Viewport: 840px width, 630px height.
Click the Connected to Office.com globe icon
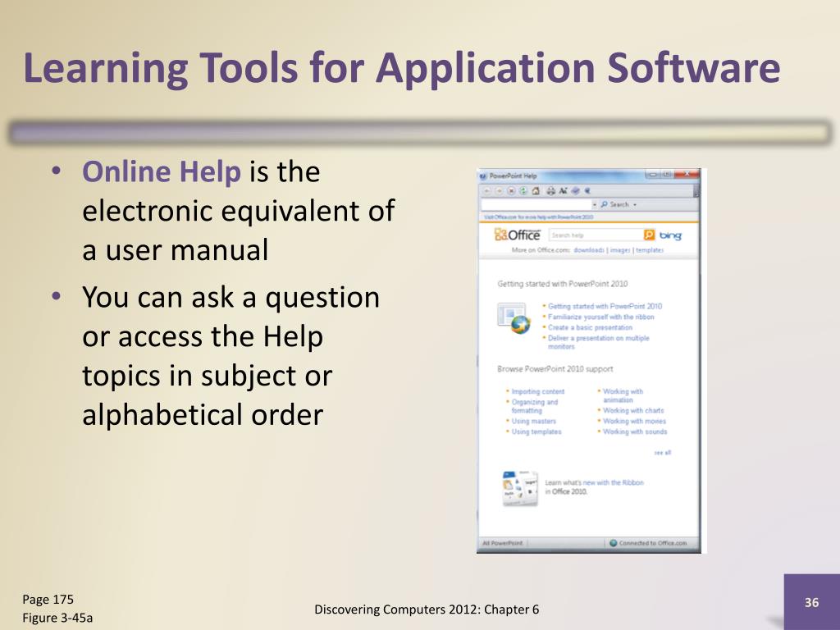pyautogui.click(x=614, y=543)
